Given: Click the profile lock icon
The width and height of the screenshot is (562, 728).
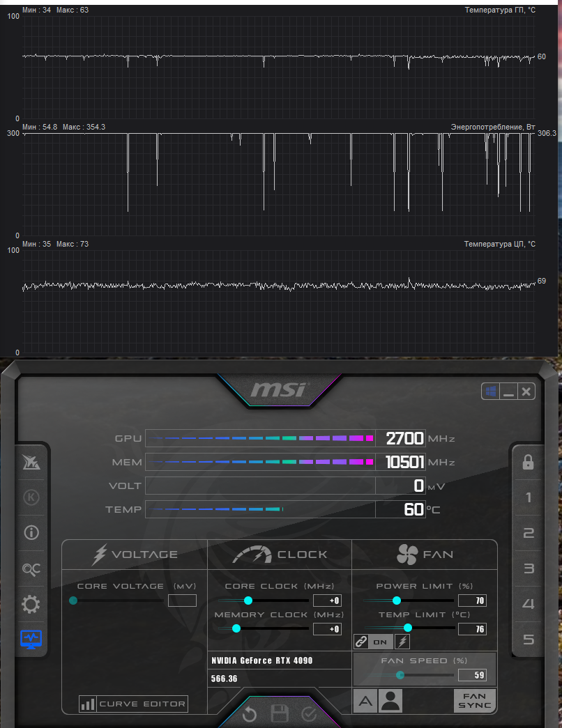Looking at the screenshot, I should point(528,462).
